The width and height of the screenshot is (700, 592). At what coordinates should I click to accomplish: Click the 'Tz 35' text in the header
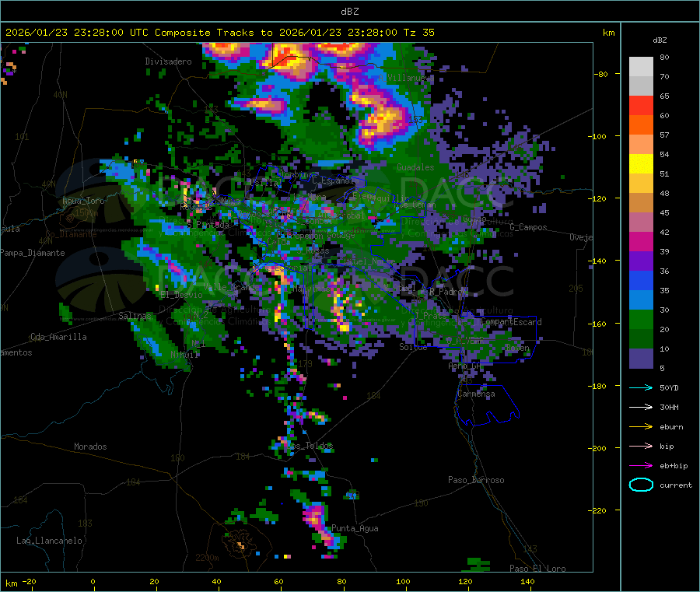point(418,33)
